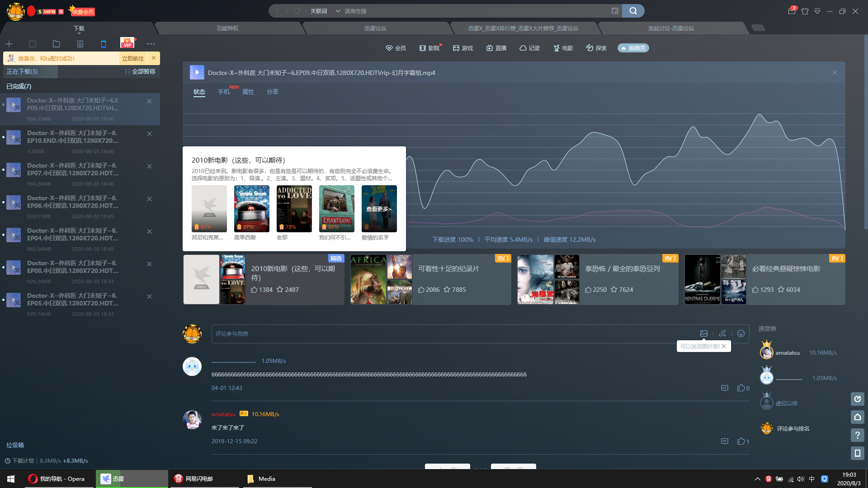Click the help question mark side button
Viewport: 868px width, 488px height.
tap(857, 435)
